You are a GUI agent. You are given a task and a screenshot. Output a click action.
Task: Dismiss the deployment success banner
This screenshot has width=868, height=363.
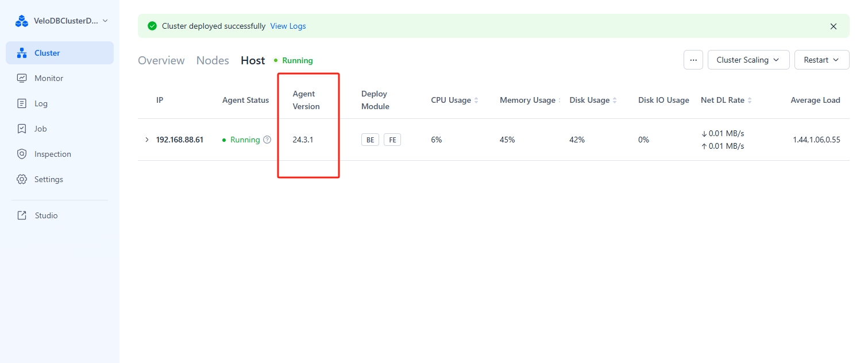tap(834, 26)
